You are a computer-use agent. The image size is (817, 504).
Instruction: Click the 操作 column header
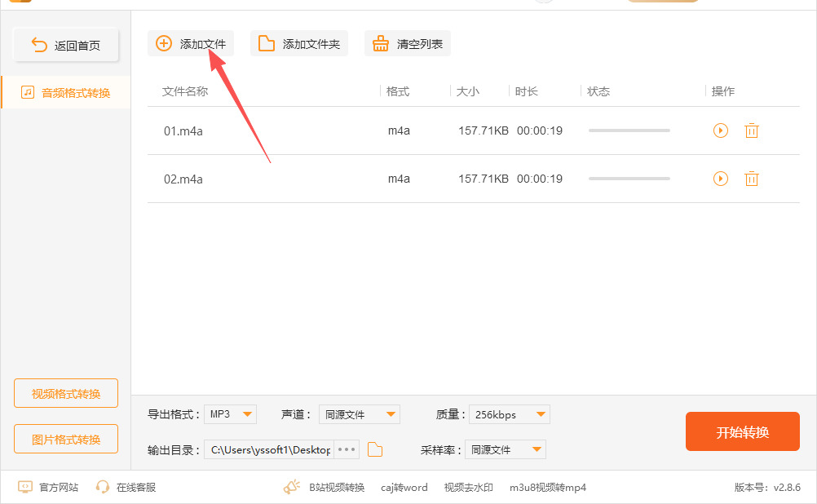(723, 91)
